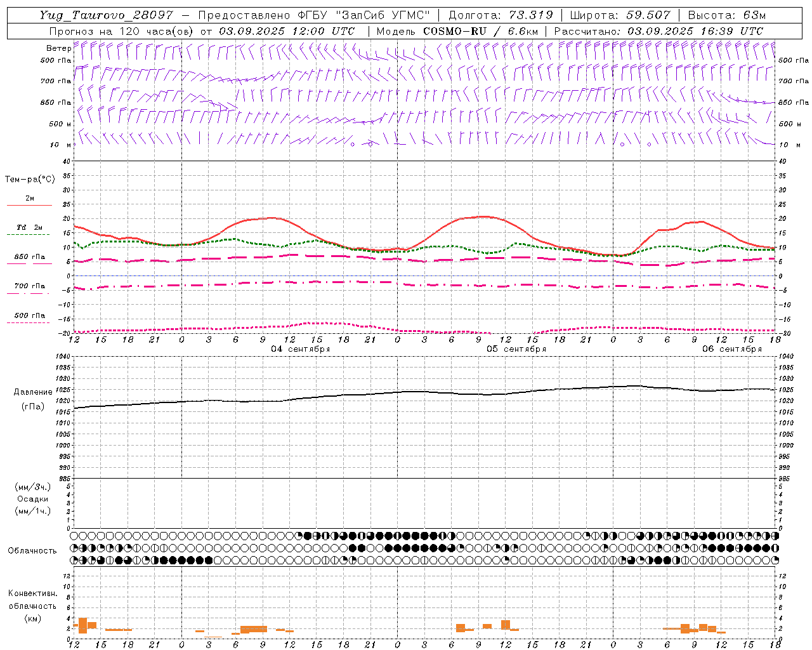
Task: Click the 04 сентября date label
Action: (301, 348)
